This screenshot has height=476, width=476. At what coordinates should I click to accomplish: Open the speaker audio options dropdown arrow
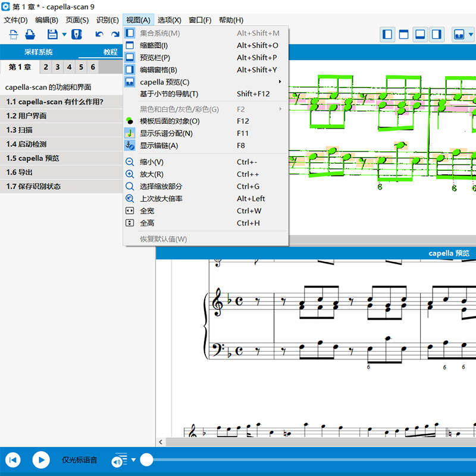coord(133,460)
